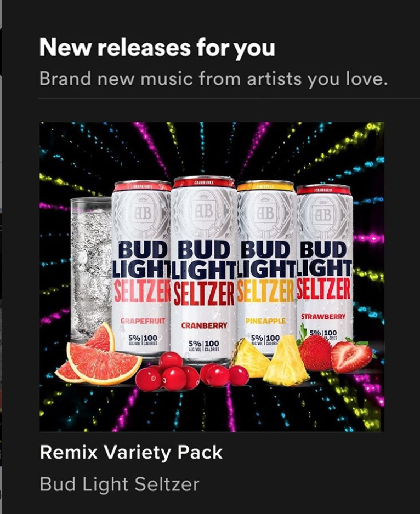
Task: Click the STRAWBERRY flavor label
Action: pos(323,317)
